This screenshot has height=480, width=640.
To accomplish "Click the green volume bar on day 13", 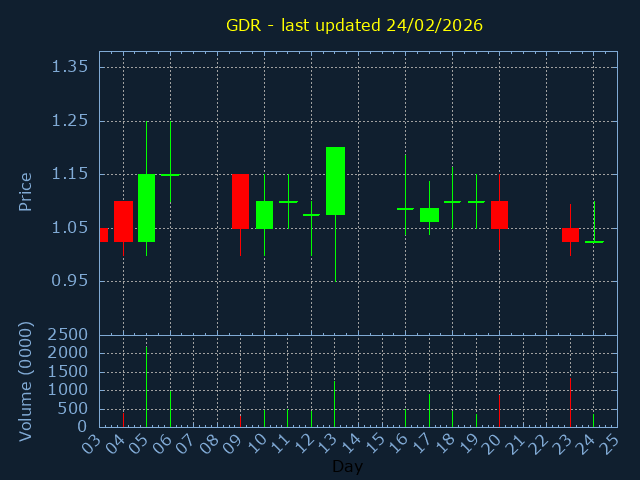I will click(335, 403).
